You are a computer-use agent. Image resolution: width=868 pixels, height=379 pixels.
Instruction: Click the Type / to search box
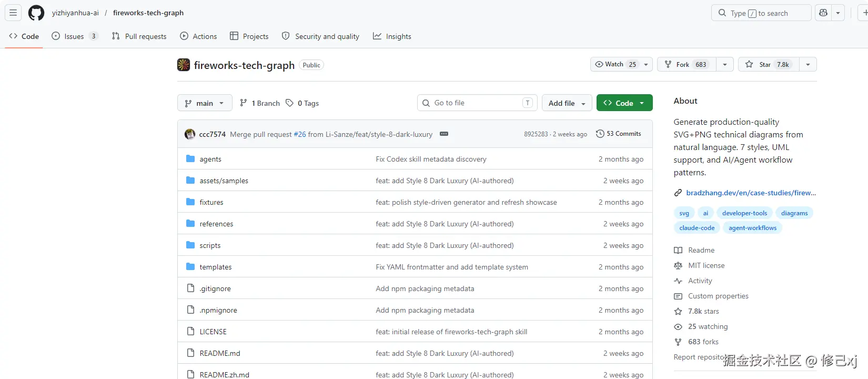761,13
